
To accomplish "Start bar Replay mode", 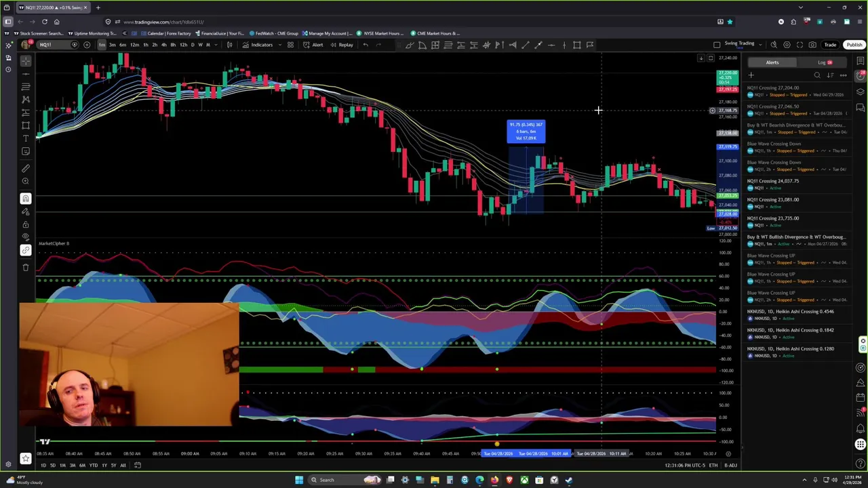I will tap(341, 45).
